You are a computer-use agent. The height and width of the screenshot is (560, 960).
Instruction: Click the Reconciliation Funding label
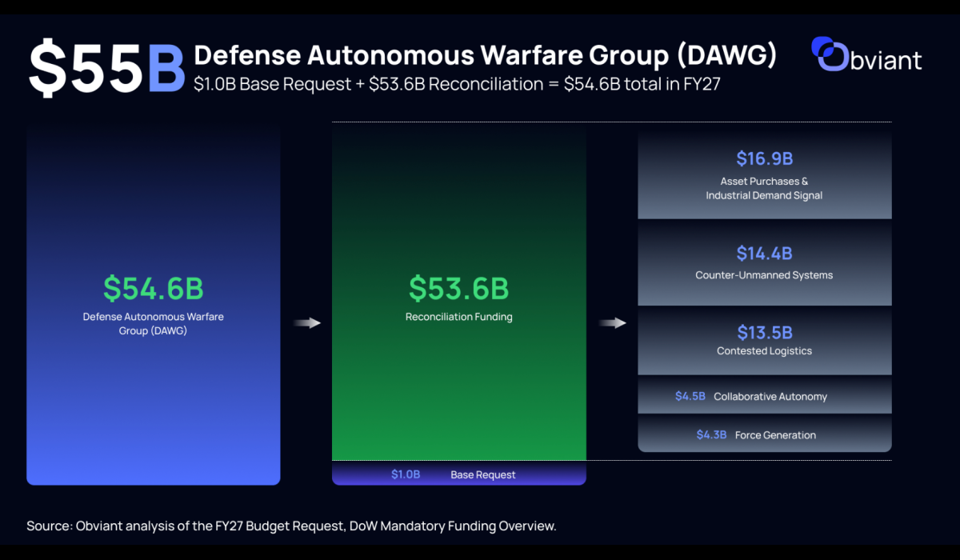pyautogui.click(x=459, y=317)
